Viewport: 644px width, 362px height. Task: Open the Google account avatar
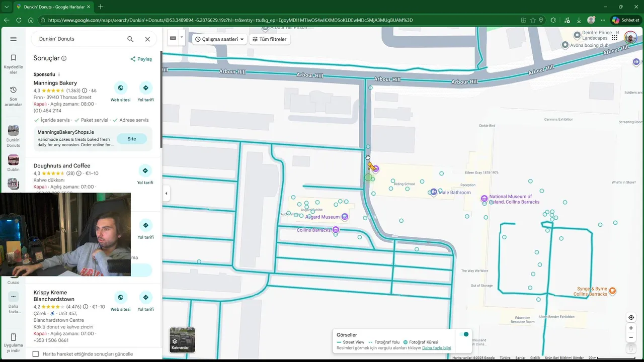(x=630, y=38)
